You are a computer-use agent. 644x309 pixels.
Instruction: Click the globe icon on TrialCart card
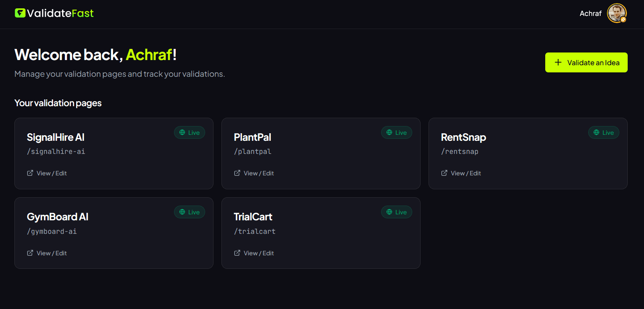pyautogui.click(x=390, y=212)
